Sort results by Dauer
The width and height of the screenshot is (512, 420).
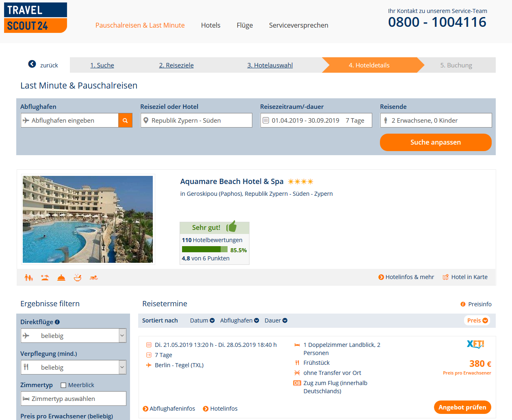click(276, 320)
